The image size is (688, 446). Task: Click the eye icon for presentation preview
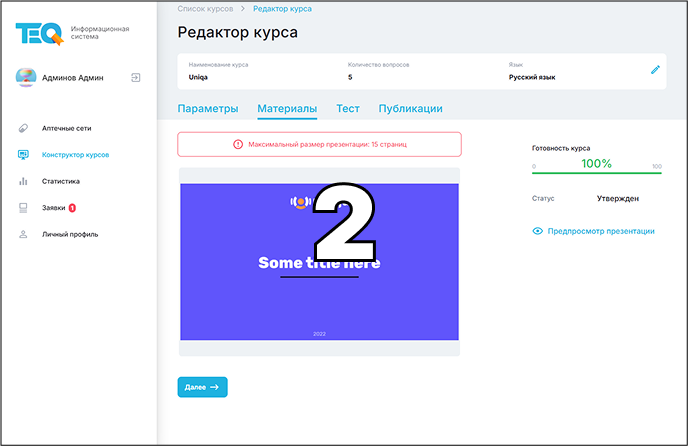[538, 231]
